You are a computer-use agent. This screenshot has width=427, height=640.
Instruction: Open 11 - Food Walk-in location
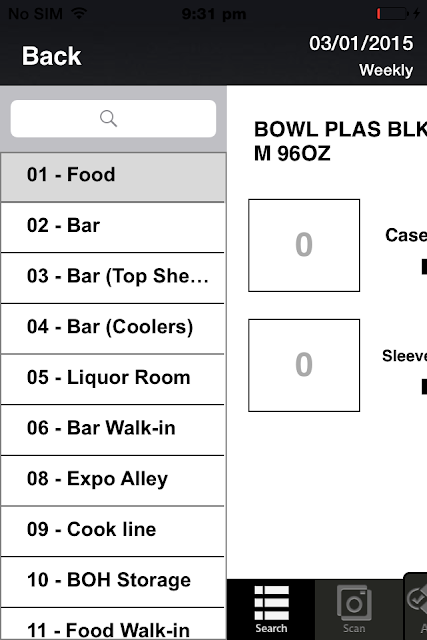coord(113,624)
